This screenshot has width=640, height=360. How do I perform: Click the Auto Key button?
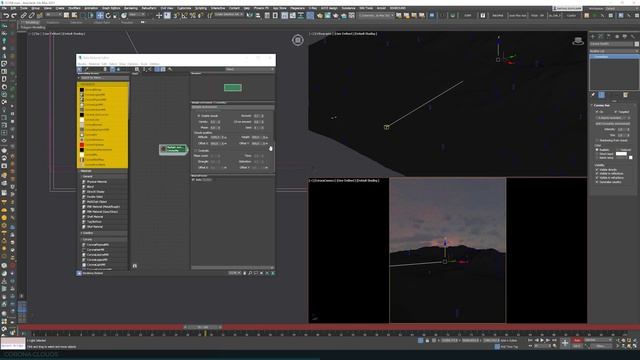pos(577,340)
